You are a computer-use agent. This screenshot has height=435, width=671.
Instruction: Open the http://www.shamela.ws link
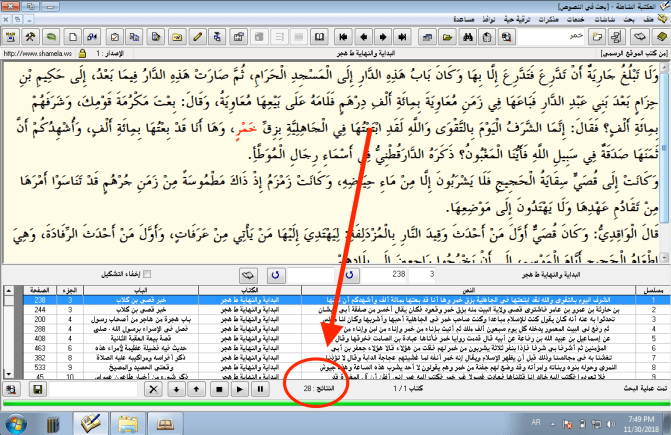pos(38,53)
